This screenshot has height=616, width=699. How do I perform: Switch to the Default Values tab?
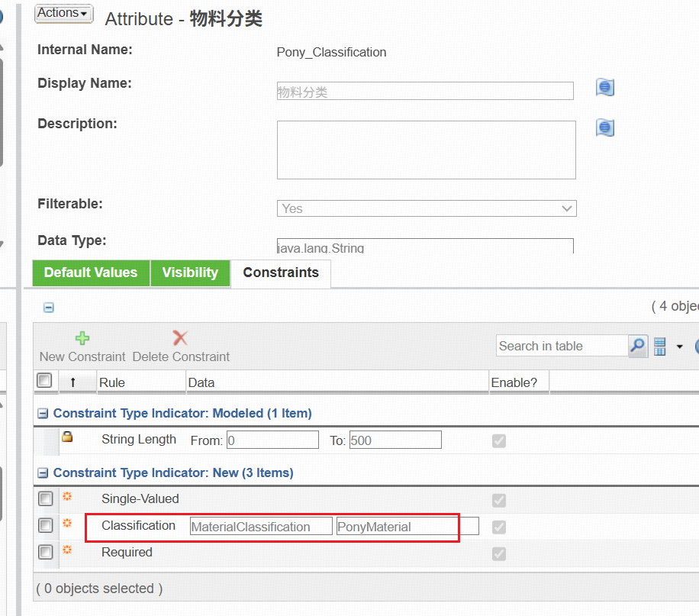click(x=90, y=273)
